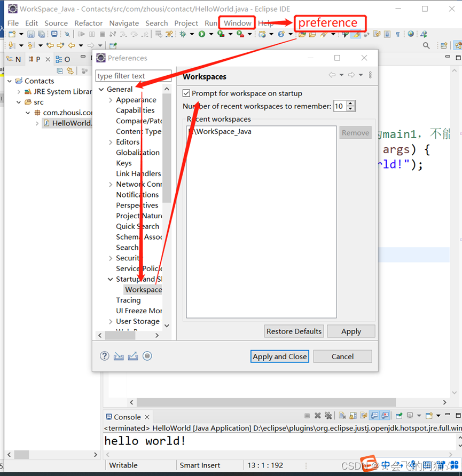
Task: Click the toolbar search magnifier icon
Action: [x=426, y=45]
